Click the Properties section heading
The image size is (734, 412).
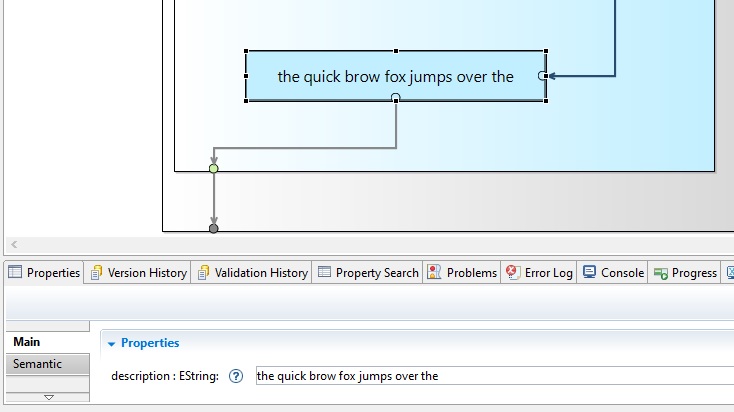(150, 343)
